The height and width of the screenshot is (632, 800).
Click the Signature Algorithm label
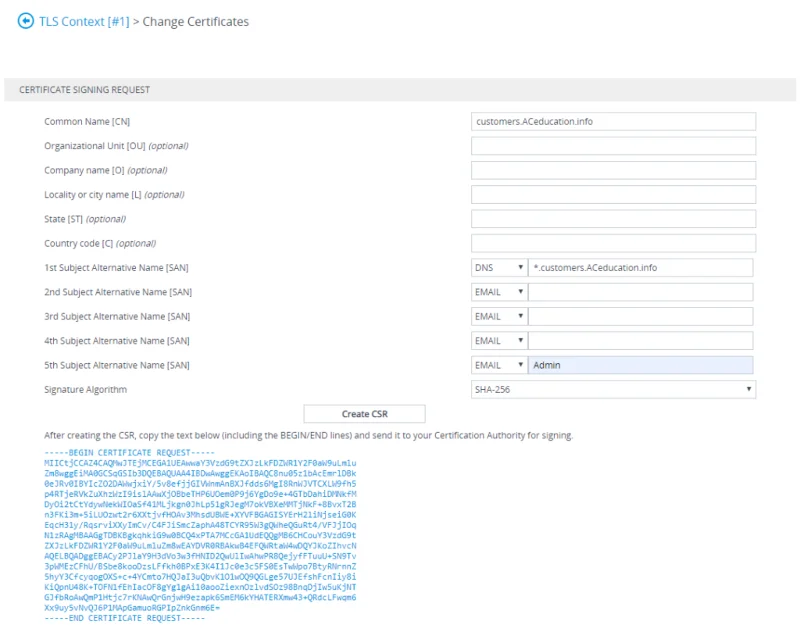coord(85,390)
